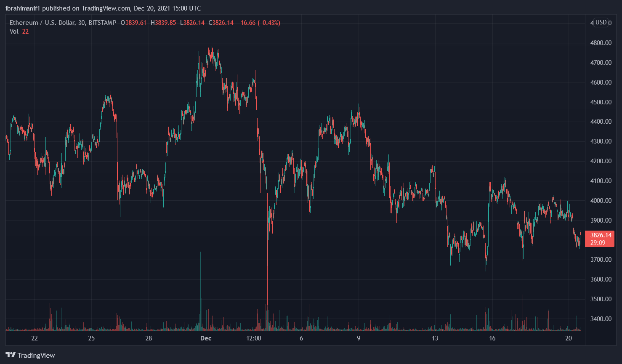
Task: Click the -16.66 (-0.43%) change value
Action: [258, 23]
